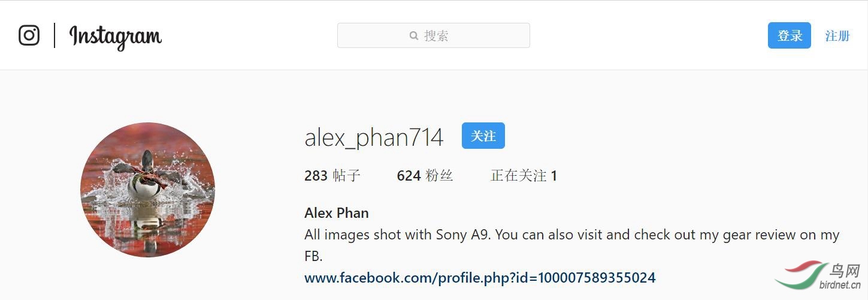The height and width of the screenshot is (300, 868).
Task: Open the Instagram wordmark logo
Action: 115,37
